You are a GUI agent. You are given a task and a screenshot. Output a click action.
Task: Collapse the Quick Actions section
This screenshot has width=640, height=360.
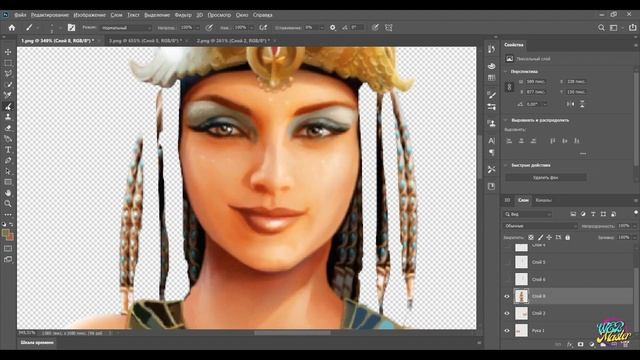click(x=506, y=165)
